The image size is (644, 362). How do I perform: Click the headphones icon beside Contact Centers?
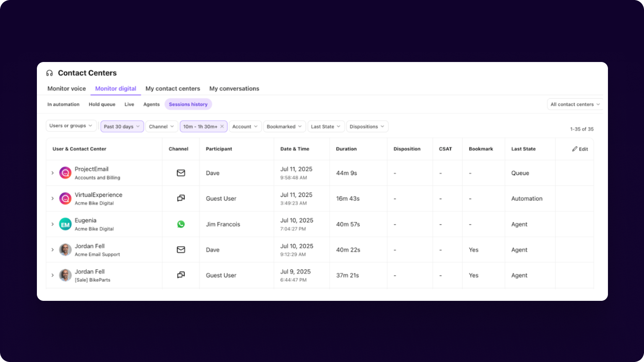click(49, 73)
